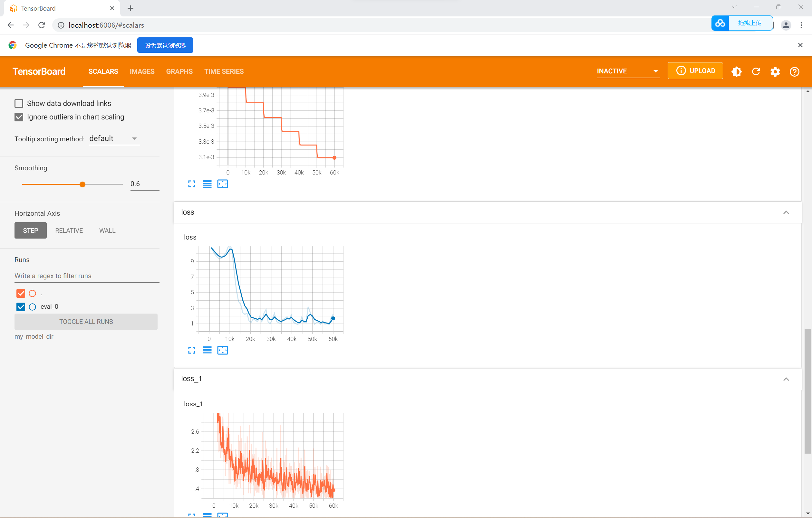This screenshot has height=518, width=812.
Task: Toggle y-axis log scale on loss chart
Action: 207,351
